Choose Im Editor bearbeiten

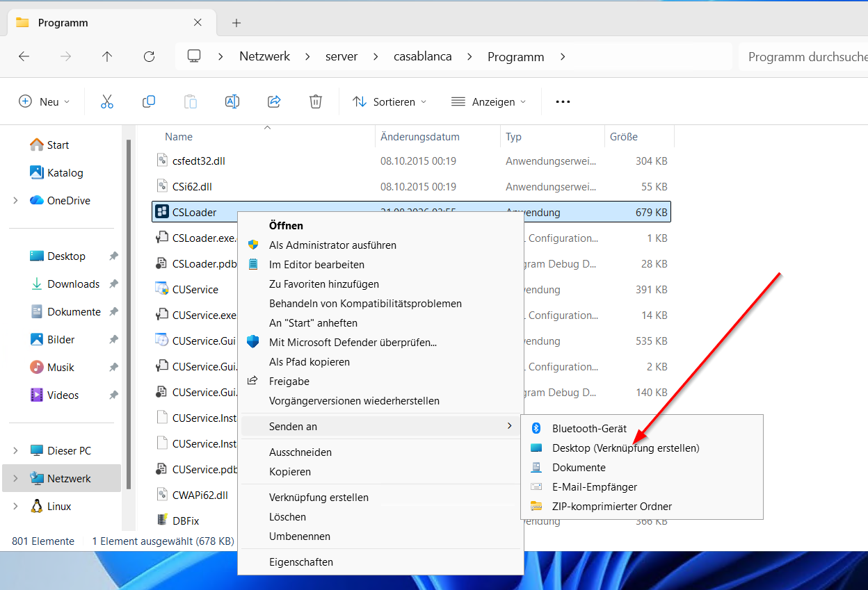tap(380, 265)
